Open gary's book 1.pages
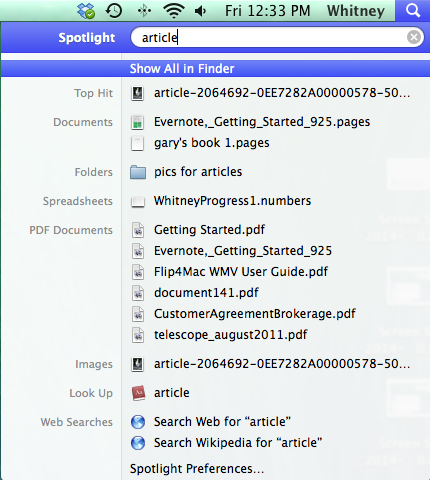This screenshot has width=430, height=480. click(211, 143)
